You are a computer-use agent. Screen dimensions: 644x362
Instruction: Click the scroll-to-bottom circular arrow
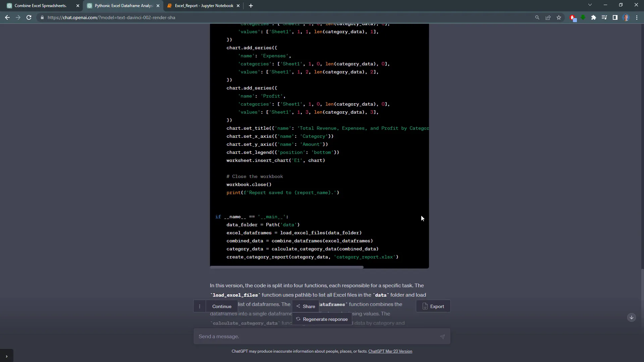coord(632,317)
